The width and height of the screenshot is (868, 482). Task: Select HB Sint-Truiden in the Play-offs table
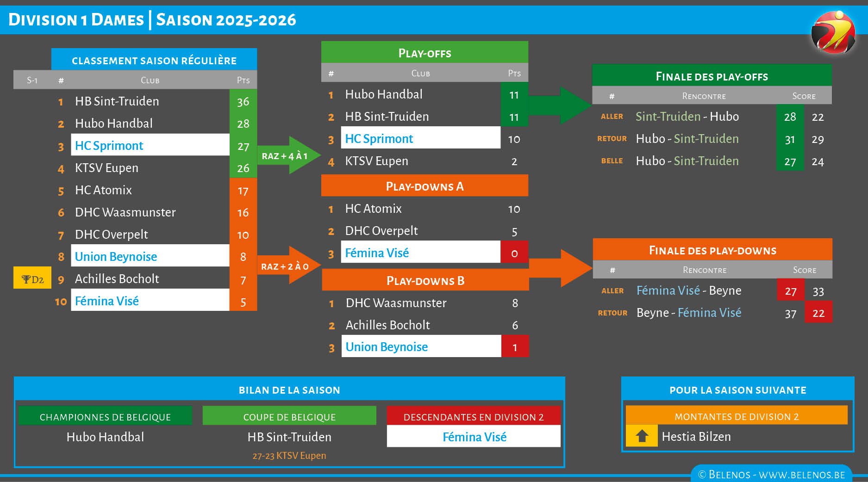pyautogui.click(x=387, y=116)
